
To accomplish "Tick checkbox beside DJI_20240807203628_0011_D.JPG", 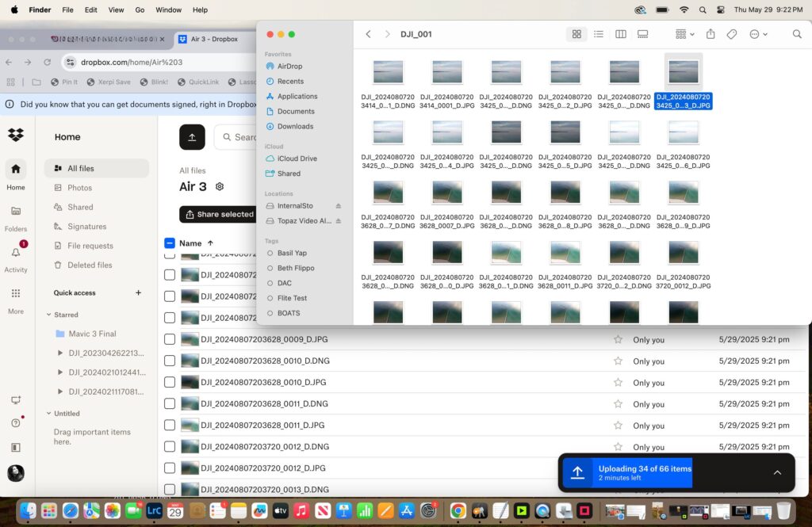I will 170,425.
